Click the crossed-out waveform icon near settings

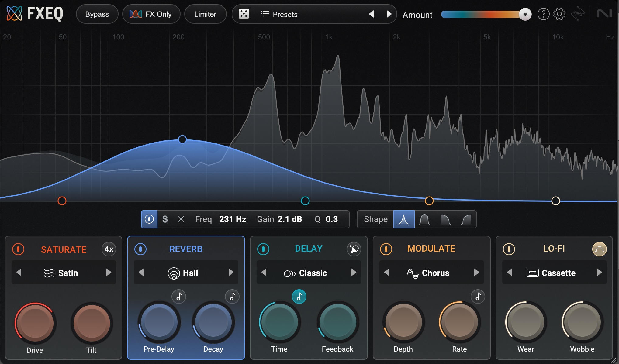pos(578,14)
